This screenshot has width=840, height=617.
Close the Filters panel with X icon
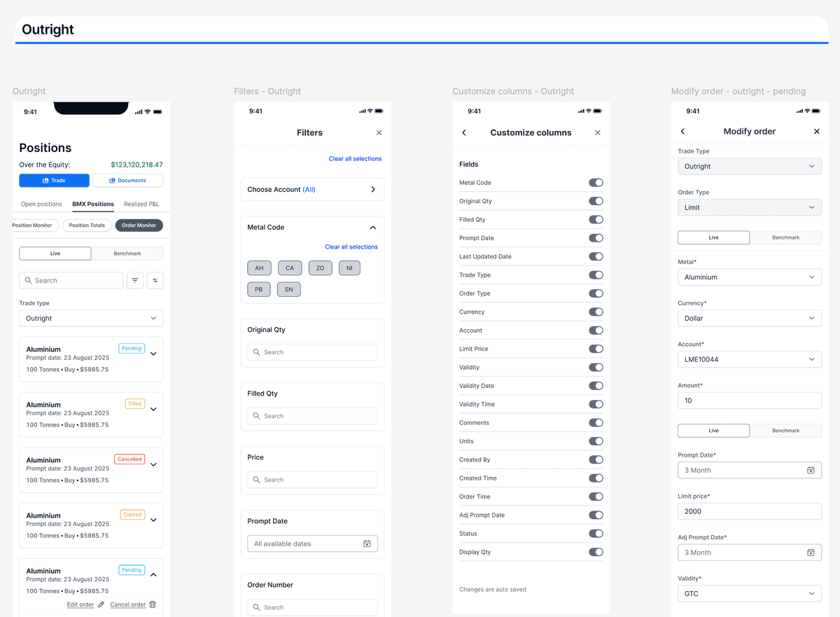(379, 132)
